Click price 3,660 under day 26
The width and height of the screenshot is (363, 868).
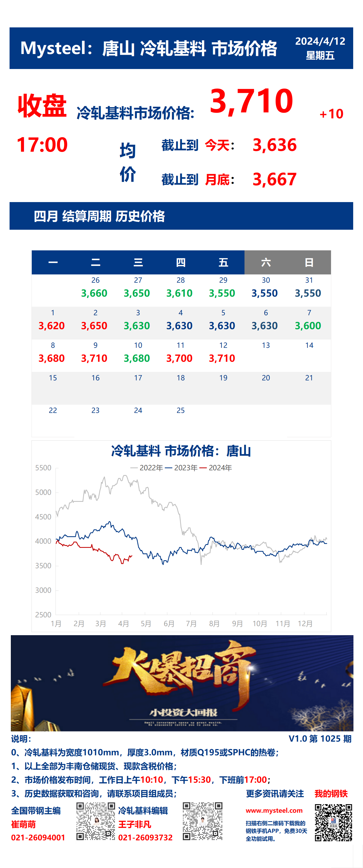[x=94, y=293]
